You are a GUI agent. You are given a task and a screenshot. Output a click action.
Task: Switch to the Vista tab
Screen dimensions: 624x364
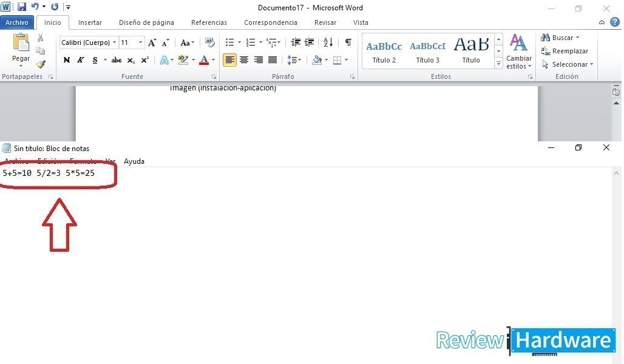click(361, 22)
